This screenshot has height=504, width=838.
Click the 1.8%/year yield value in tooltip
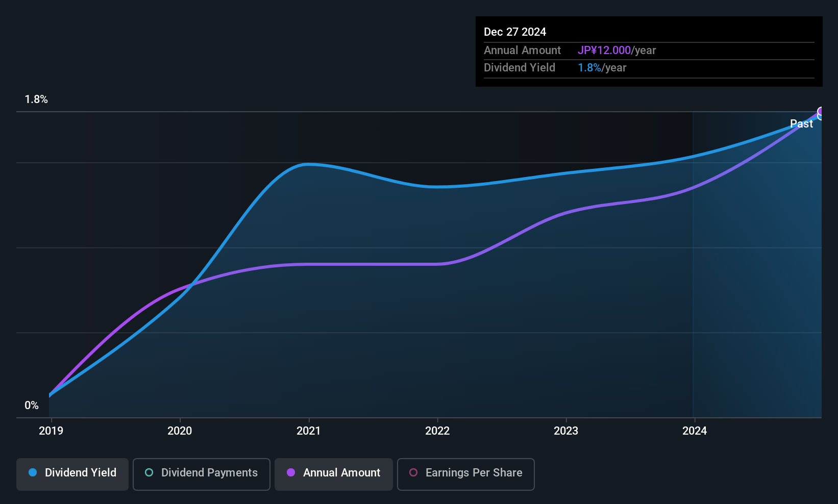click(602, 68)
